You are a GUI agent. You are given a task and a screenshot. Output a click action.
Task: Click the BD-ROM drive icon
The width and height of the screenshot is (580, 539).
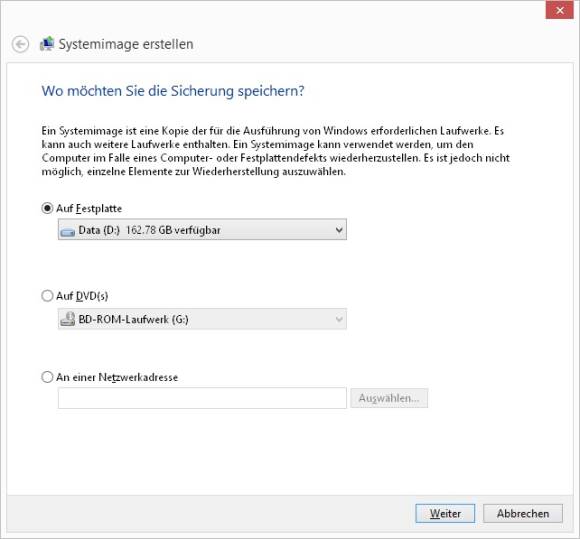click(x=68, y=319)
